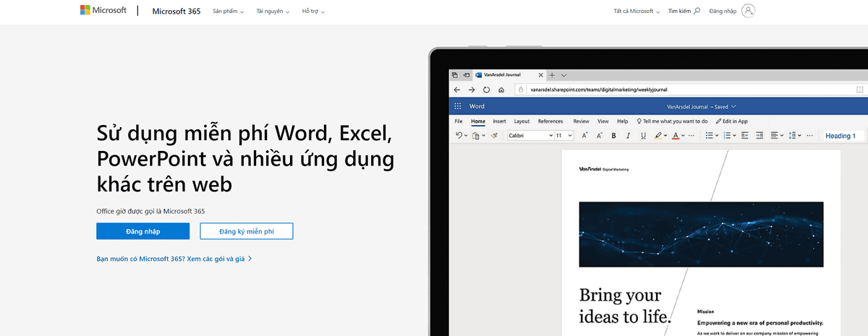Open the File menu in Word
The height and width of the screenshot is (336, 868).
point(459,121)
